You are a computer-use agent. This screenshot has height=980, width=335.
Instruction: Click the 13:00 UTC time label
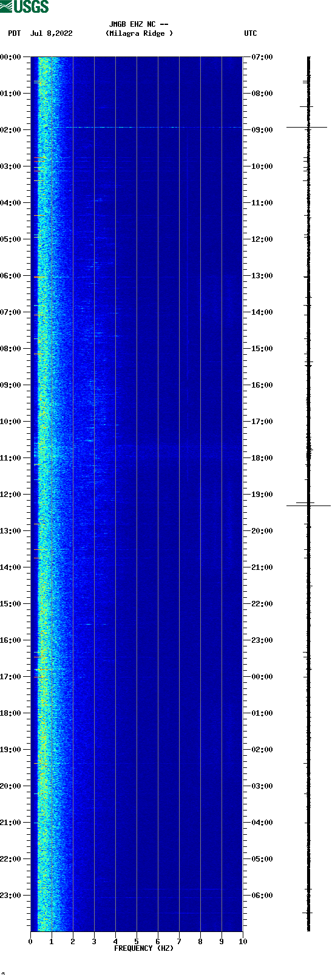262,276
